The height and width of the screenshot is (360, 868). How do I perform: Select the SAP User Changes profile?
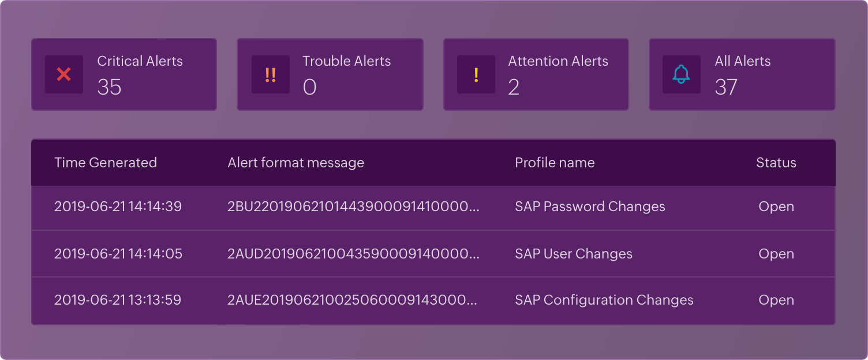click(574, 254)
